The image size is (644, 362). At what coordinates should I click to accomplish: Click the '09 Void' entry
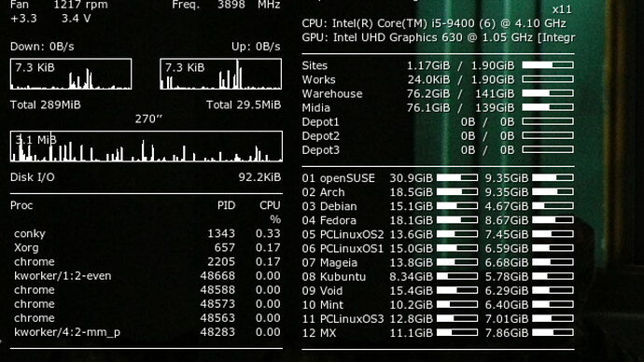[322, 290]
